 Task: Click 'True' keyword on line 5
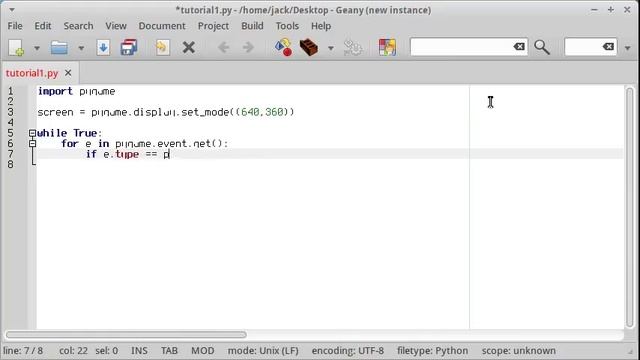[85, 133]
